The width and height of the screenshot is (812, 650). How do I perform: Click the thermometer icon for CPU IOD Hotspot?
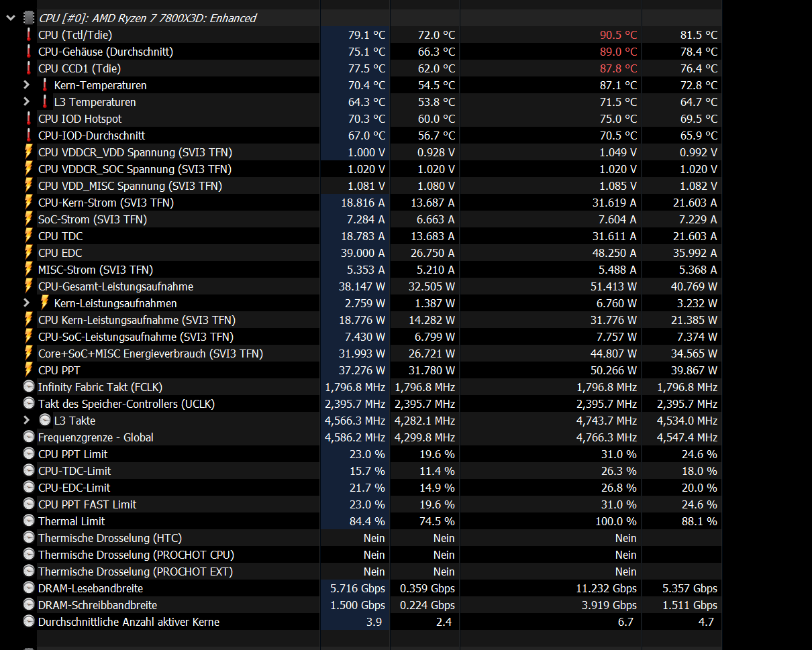click(29, 119)
